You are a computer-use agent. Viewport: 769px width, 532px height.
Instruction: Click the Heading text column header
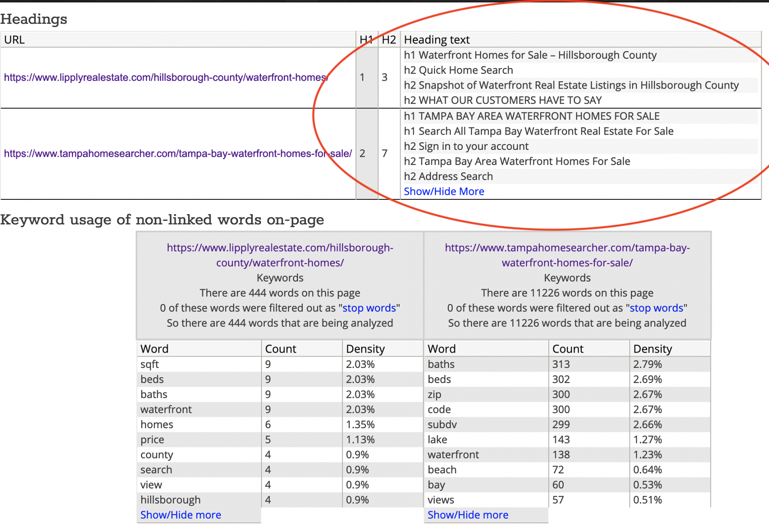click(x=580, y=40)
